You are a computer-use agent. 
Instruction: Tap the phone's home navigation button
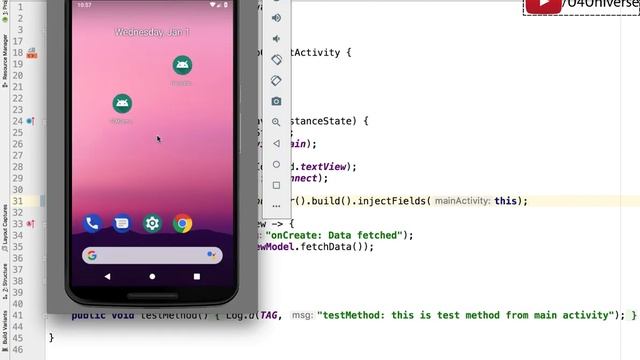(152, 276)
